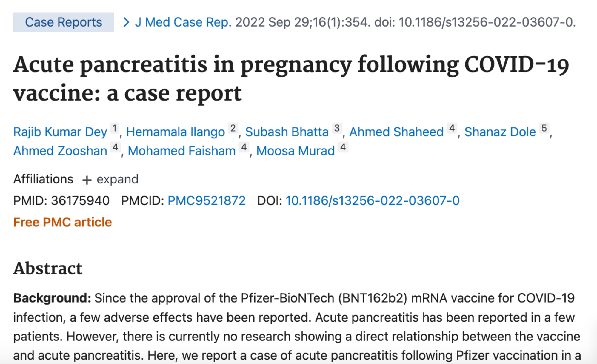Open the J Med Case Rep. journal link
The image size is (597, 364).
(x=183, y=22)
